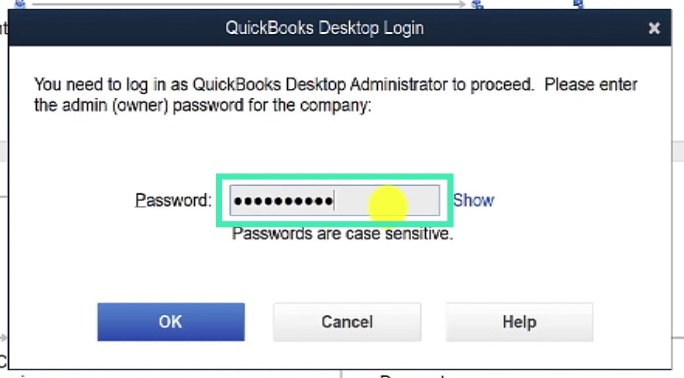The image size is (684, 378).
Task: Reveal the password with the Show link
Action: pos(473,201)
